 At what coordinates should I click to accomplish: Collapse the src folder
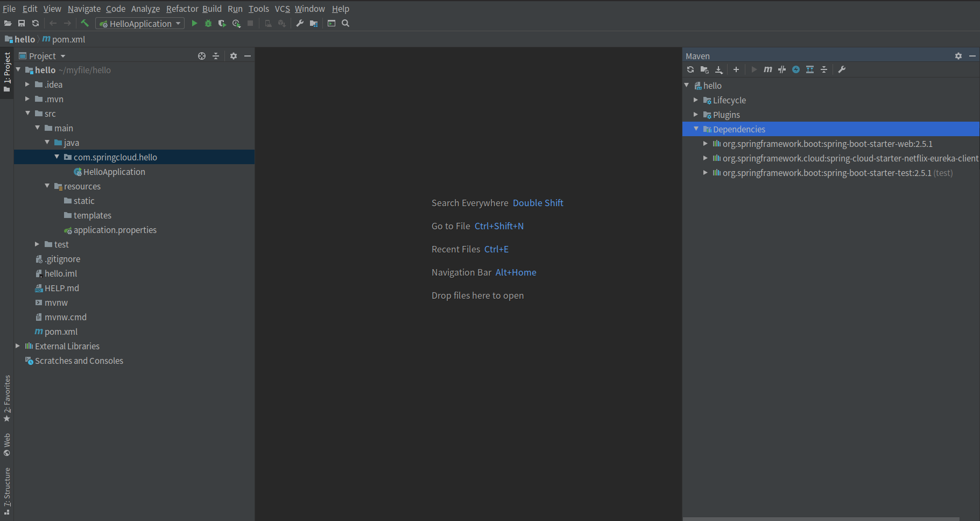point(27,113)
